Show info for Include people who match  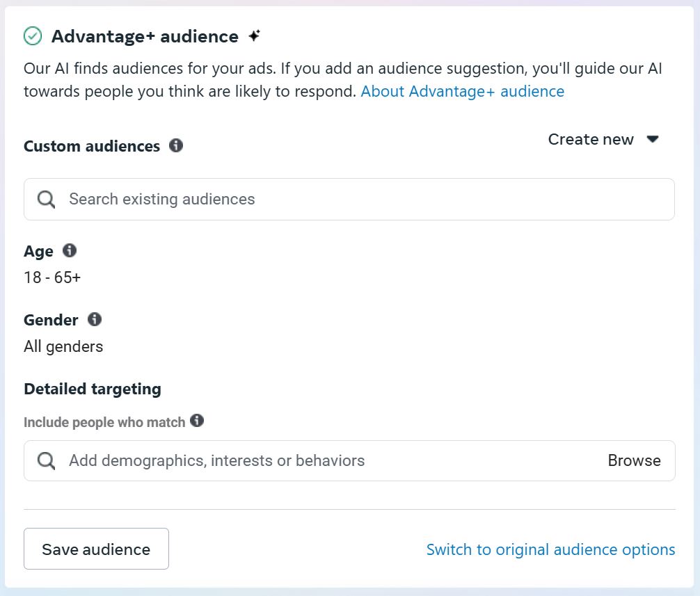[197, 421]
